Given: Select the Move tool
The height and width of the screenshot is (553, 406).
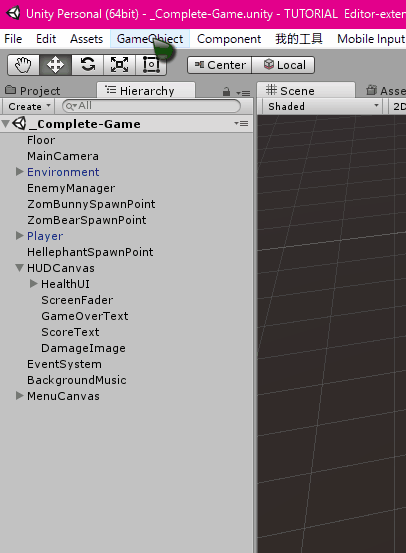Looking at the screenshot, I should click(55, 65).
